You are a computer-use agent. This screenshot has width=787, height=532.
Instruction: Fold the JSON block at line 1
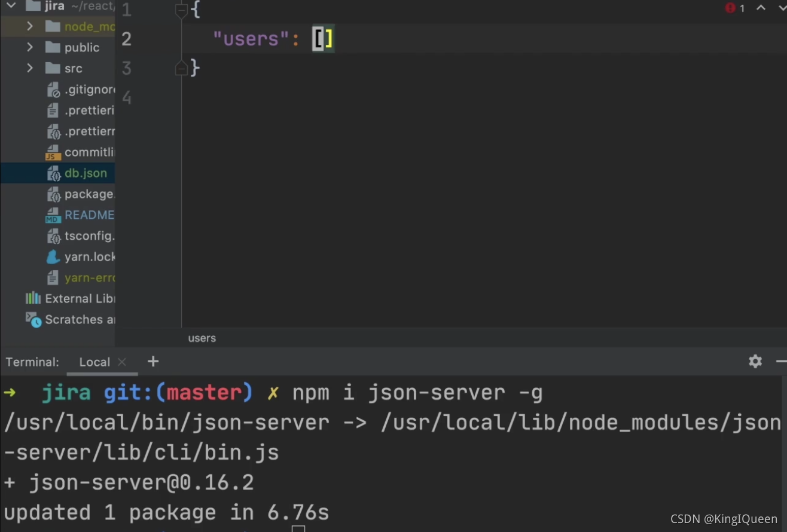pos(181,10)
